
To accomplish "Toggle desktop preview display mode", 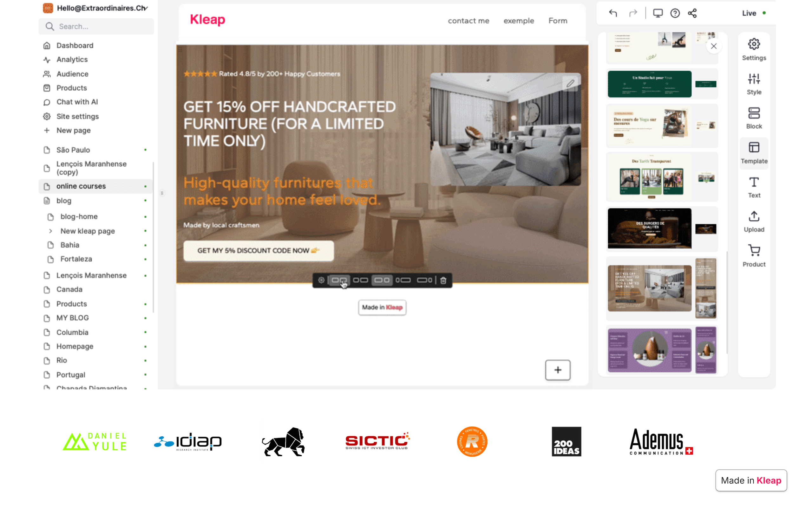I will (x=658, y=13).
